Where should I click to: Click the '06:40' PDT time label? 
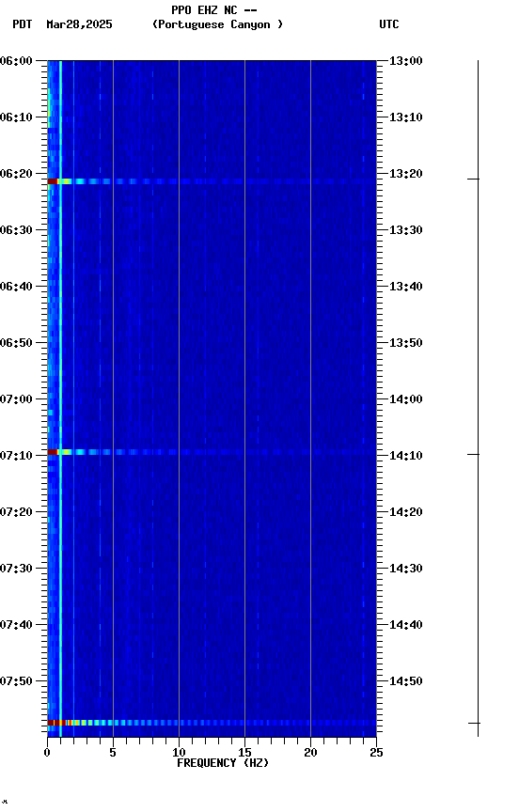pyautogui.click(x=16, y=287)
